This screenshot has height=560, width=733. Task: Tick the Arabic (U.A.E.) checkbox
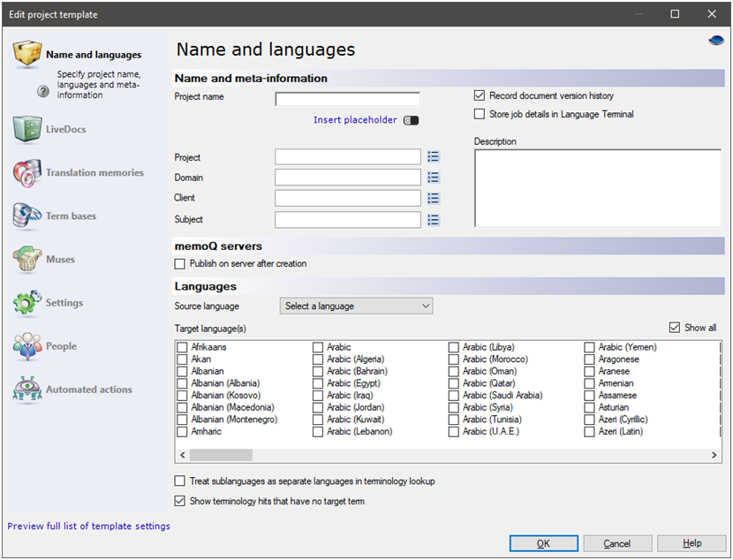click(x=453, y=432)
